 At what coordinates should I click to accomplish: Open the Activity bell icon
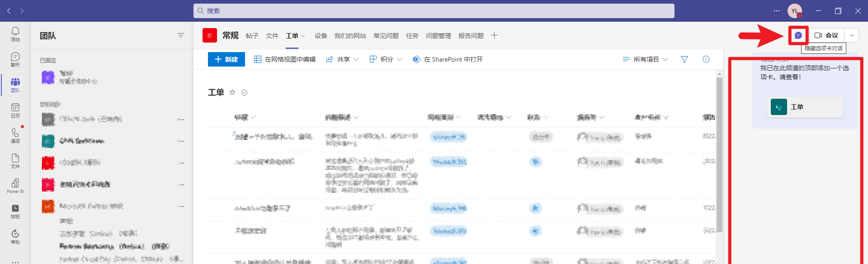(15, 34)
